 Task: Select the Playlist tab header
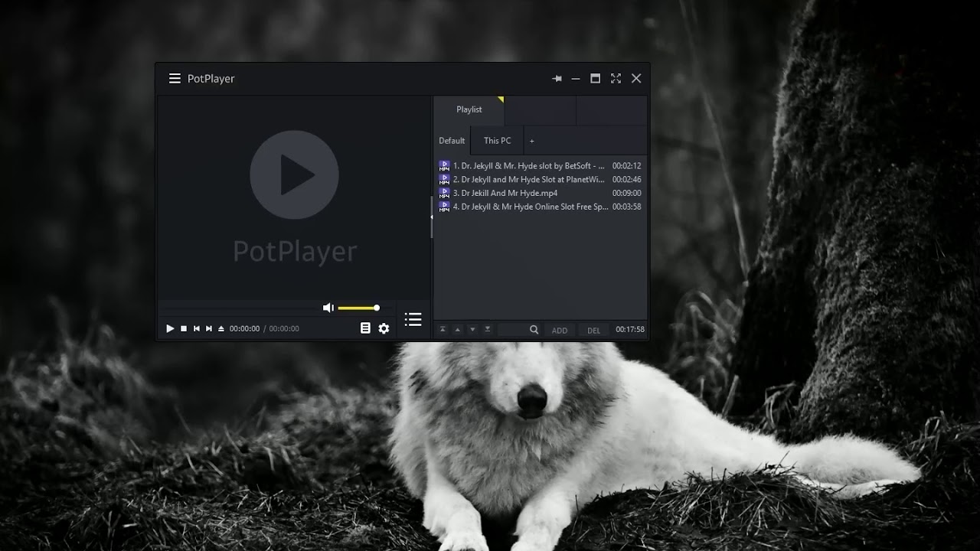point(469,109)
